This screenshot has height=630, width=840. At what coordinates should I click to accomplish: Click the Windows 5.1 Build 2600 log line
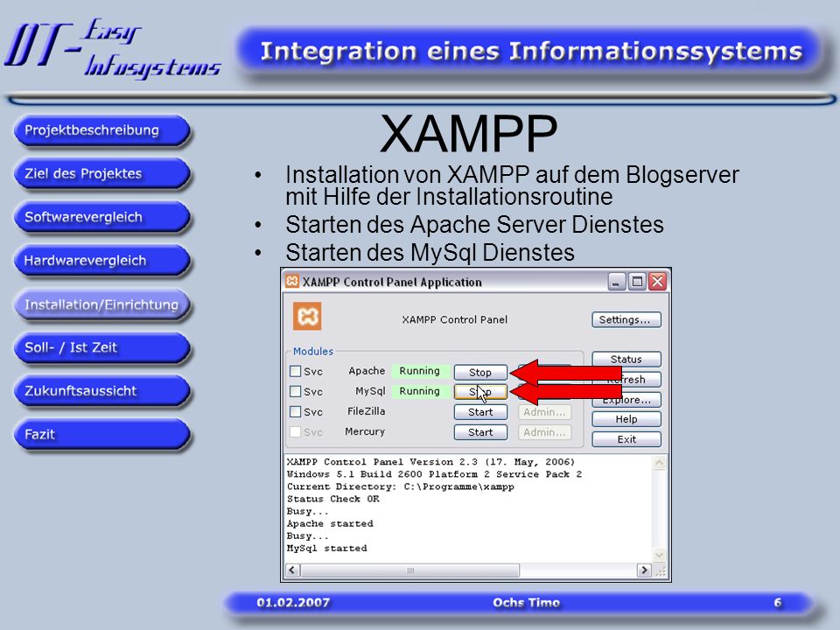click(435, 474)
